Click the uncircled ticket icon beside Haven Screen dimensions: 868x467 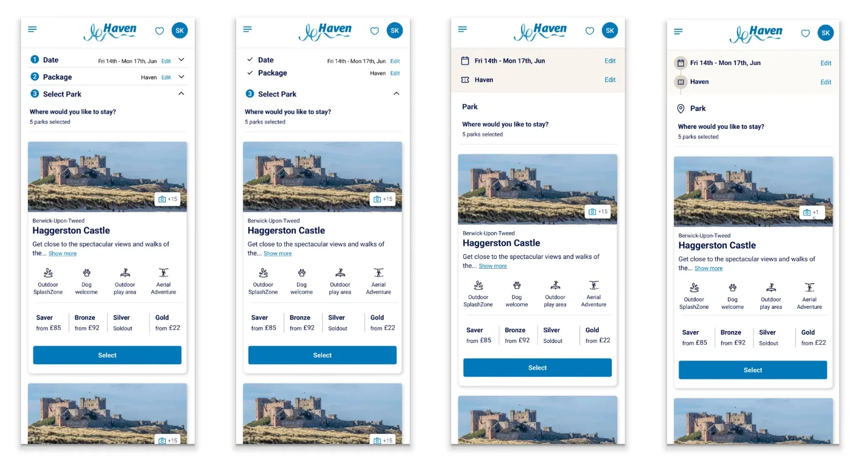point(465,80)
